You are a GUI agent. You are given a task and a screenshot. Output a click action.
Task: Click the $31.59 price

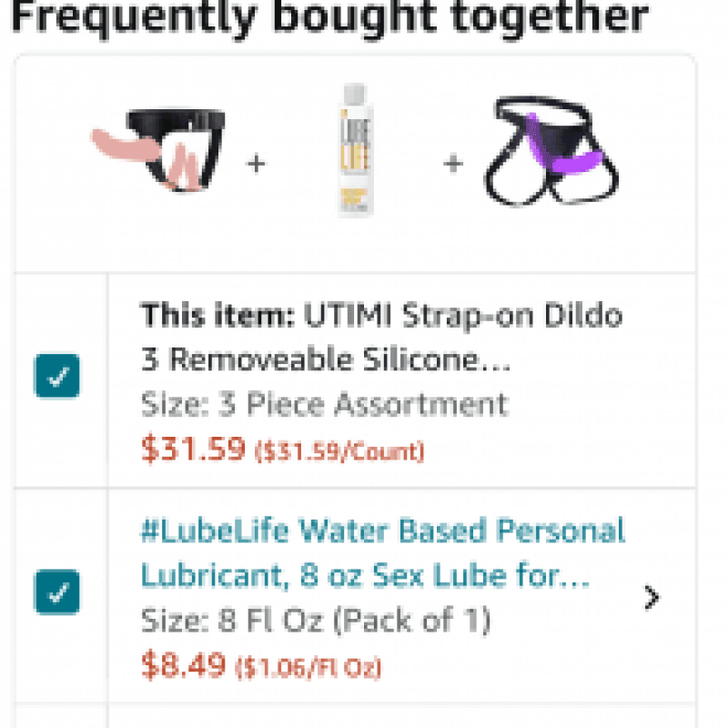pyautogui.click(x=193, y=449)
